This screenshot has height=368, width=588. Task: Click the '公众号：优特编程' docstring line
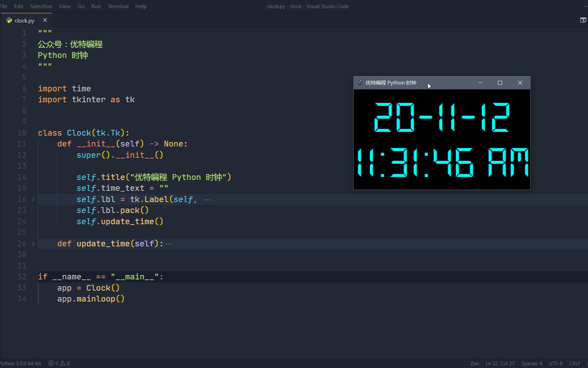[x=70, y=44]
